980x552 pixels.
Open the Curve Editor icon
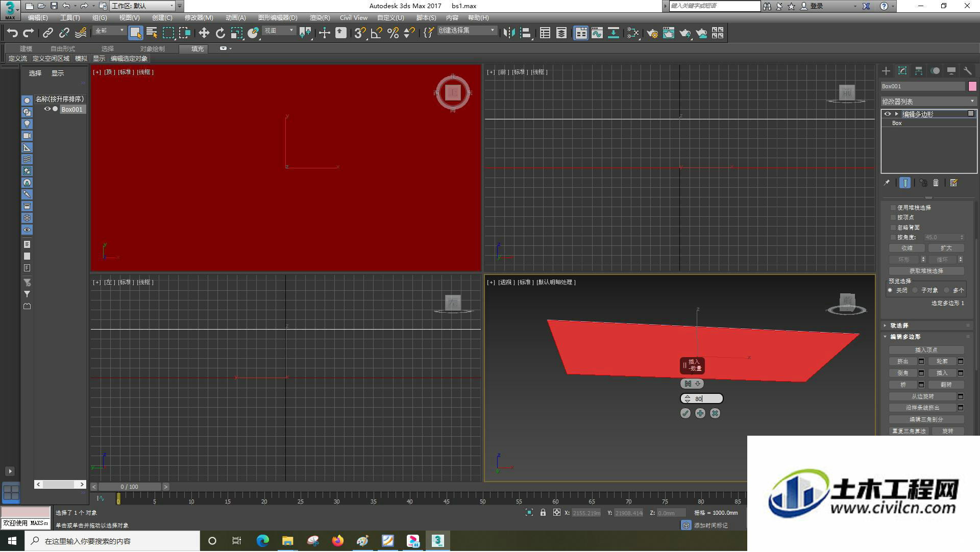[597, 33]
